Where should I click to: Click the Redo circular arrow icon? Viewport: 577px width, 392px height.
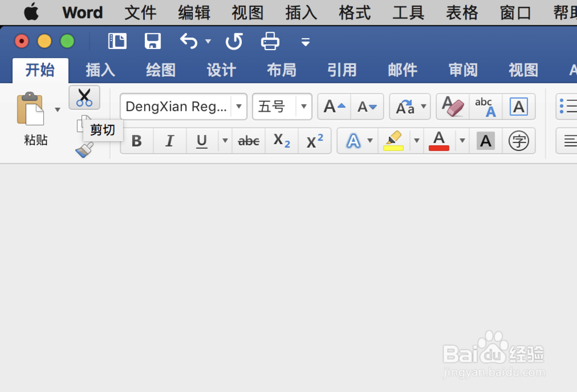[234, 41]
